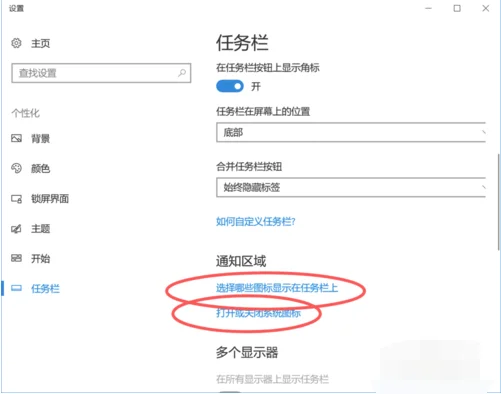Click the search magnifier icon
The width and height of the screenshot is (501, 394).
click(x=182, y=73)
